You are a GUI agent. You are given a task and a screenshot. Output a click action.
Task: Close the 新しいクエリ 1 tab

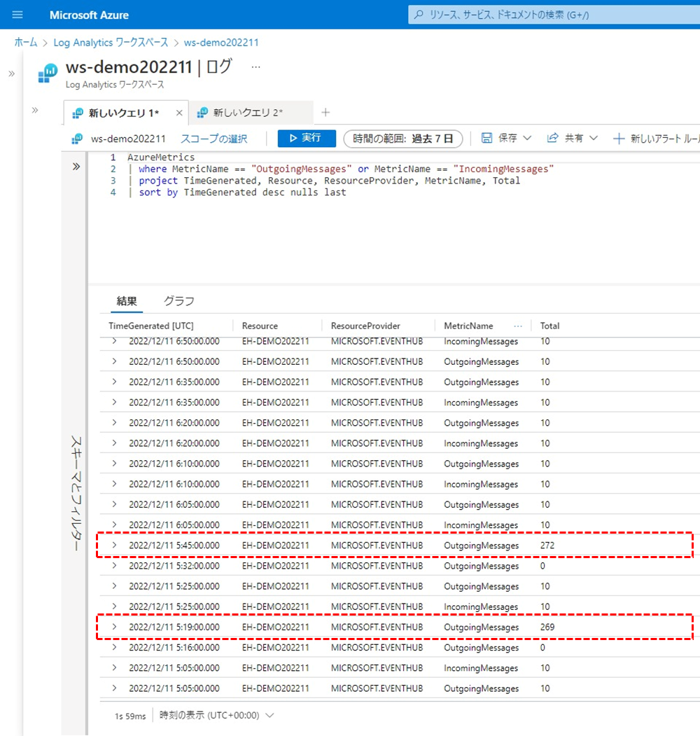click(x=179, y=113)
